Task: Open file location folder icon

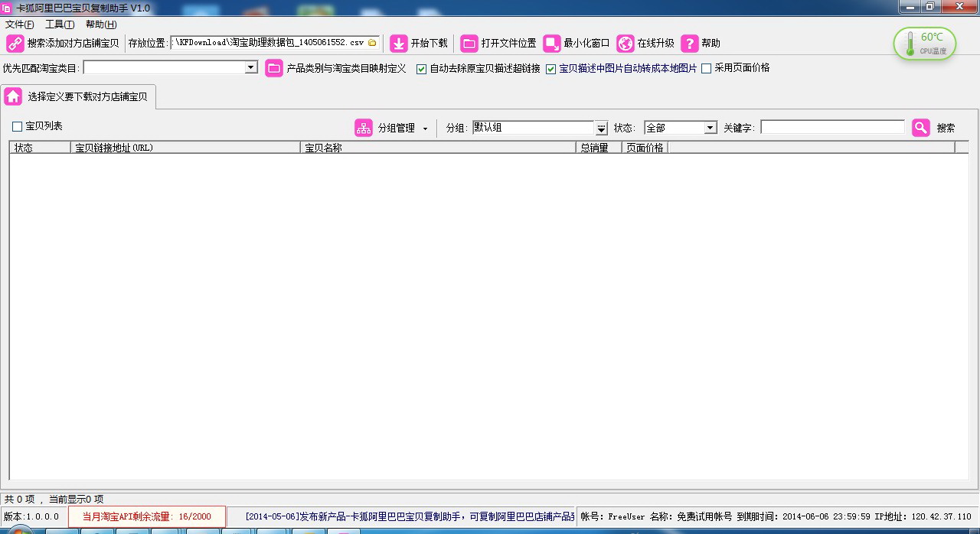Action: click(469, 43)
